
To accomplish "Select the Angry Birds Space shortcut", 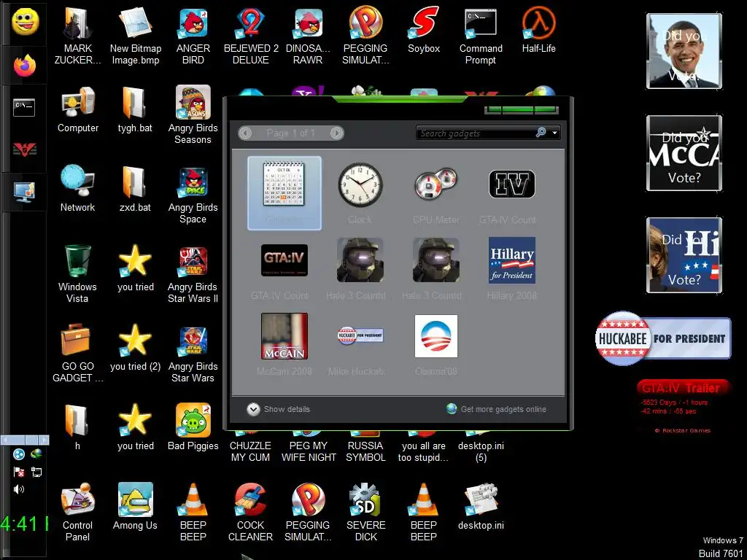I will tap(193, 195).
